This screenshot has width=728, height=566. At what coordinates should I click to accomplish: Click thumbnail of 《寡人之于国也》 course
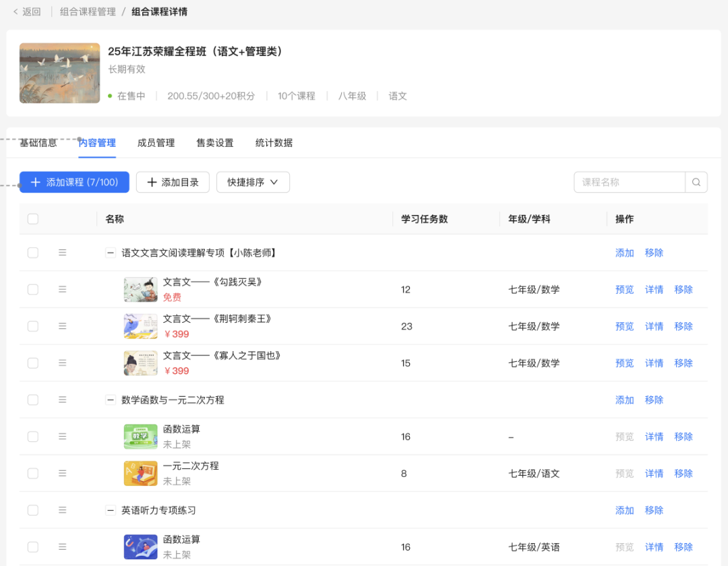[141, 363]
